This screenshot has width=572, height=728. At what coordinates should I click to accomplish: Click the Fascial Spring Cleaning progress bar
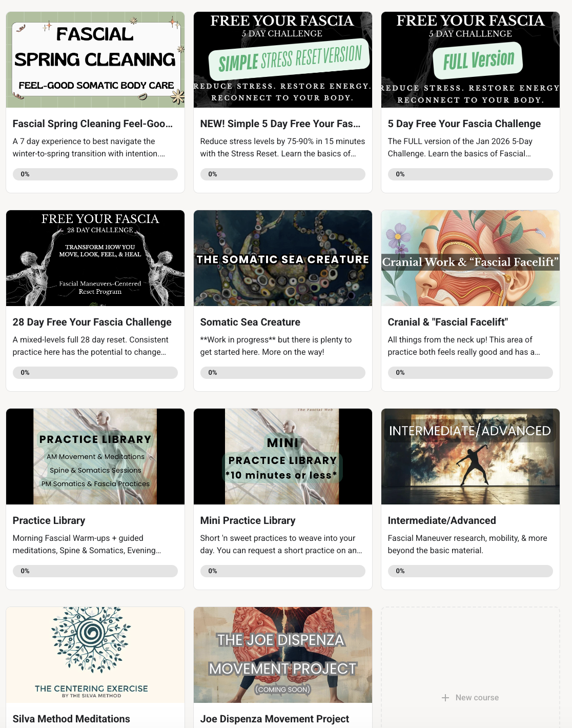tap(95, 174)
